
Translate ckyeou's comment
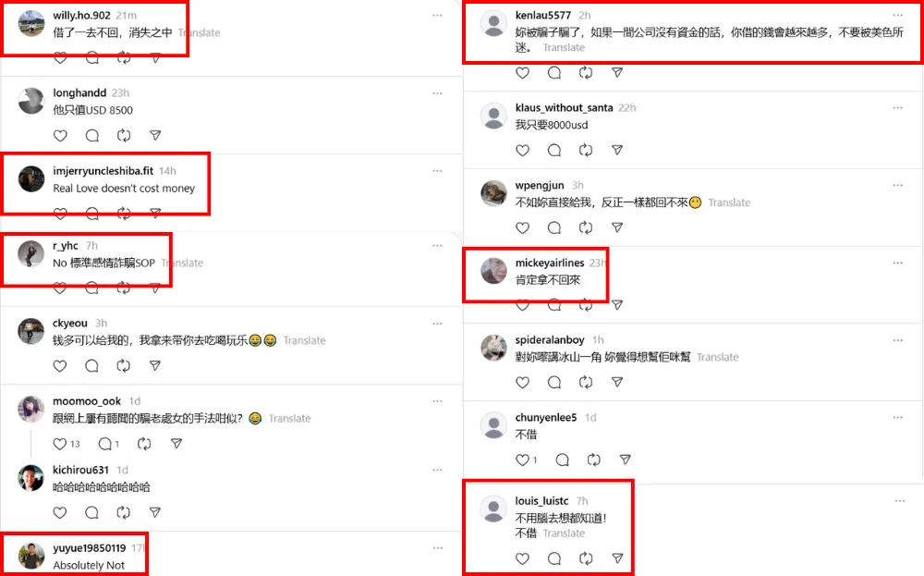click(304, 340)
